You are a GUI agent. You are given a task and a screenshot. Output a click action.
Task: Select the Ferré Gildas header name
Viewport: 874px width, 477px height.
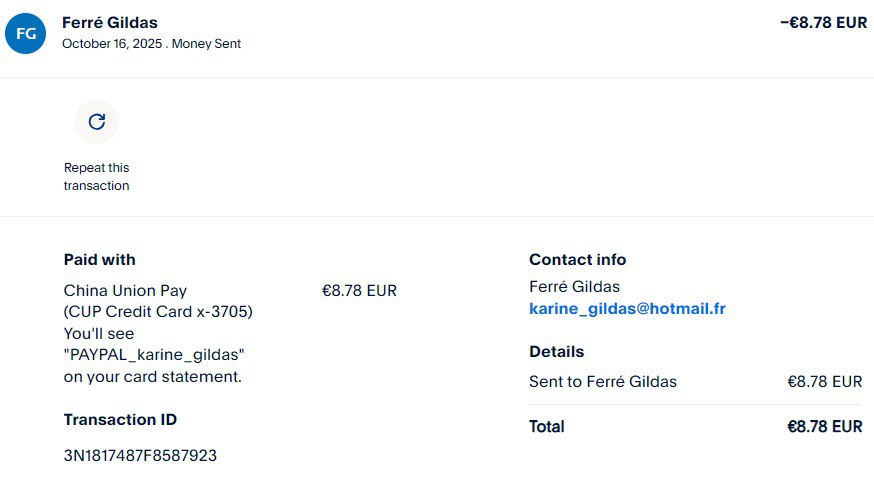110,23
